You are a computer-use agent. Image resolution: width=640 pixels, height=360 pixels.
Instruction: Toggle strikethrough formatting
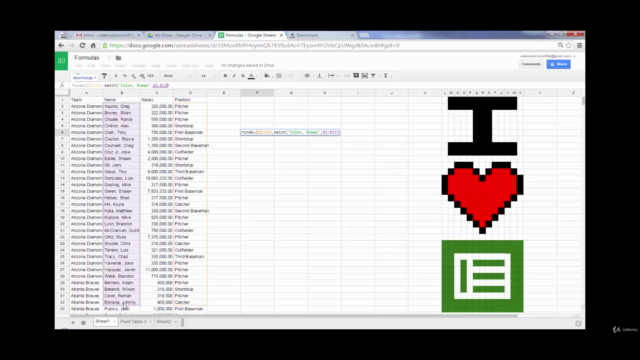[243, 76]
